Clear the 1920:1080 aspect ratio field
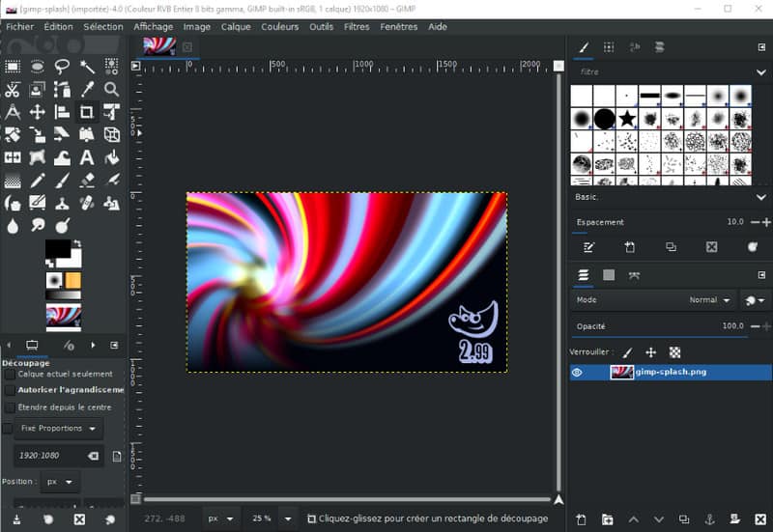The height and width of the screenshot is (532, 773). pyautogui.click(x=93, y=456)
